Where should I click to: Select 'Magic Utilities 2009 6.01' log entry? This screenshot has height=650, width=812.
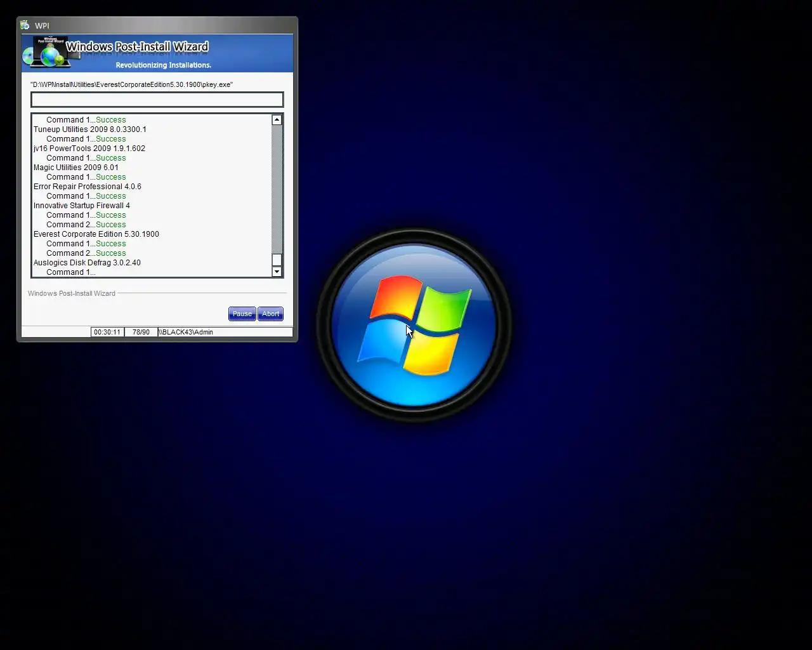(x=75, y=167)
